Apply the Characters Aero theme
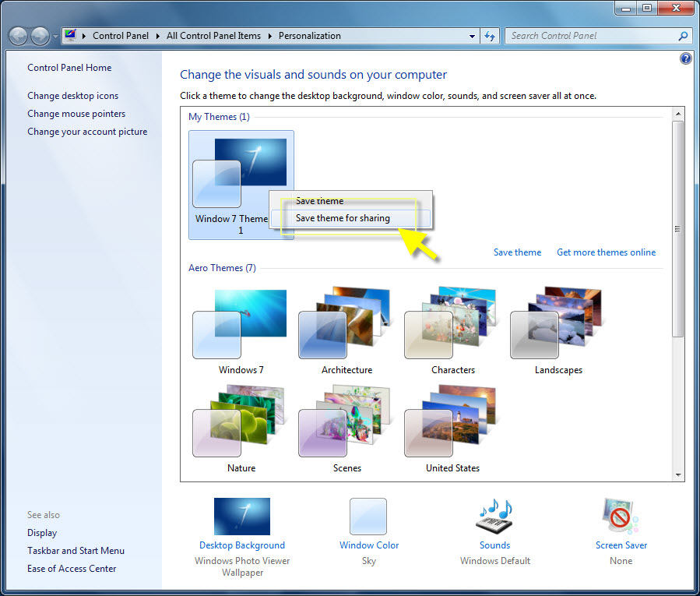 (452, 330)
